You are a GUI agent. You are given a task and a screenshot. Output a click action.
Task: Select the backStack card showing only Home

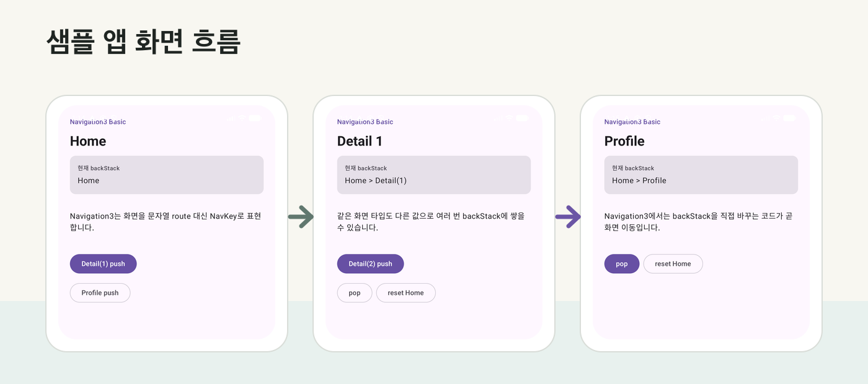coord(167,175)
